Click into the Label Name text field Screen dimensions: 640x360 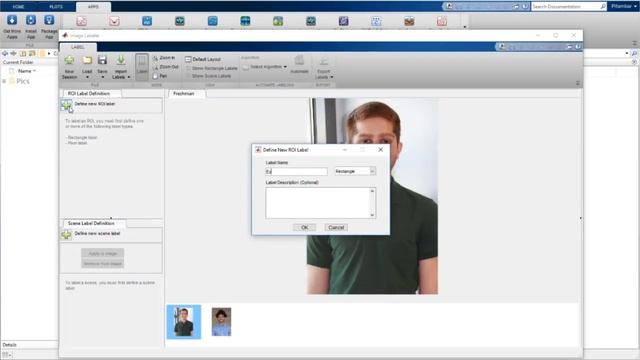(296, 171)
